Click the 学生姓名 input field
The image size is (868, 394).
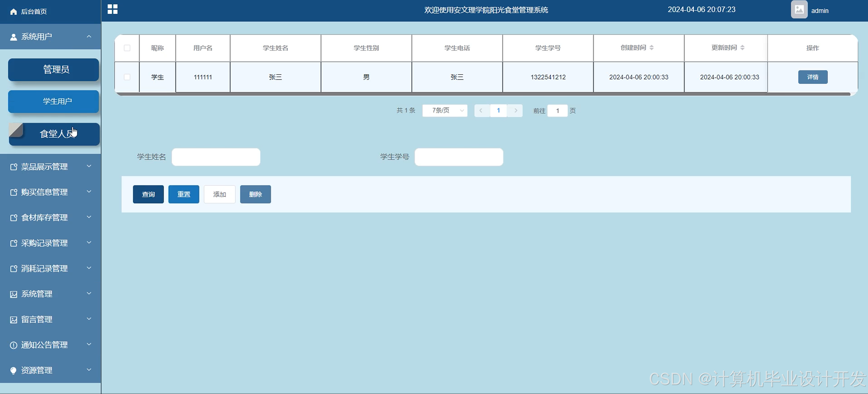(216, 157)
